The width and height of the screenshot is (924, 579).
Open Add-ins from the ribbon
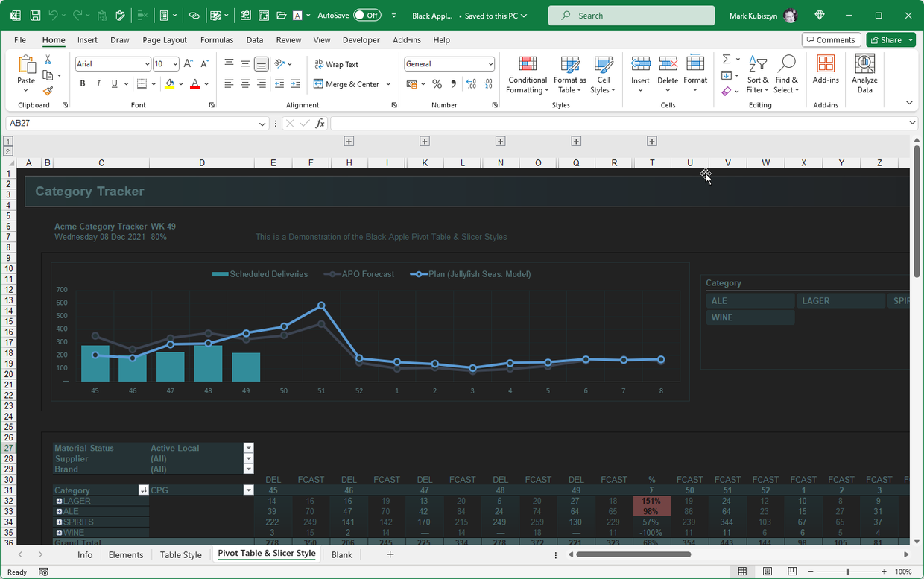click(x=826, y=69)
